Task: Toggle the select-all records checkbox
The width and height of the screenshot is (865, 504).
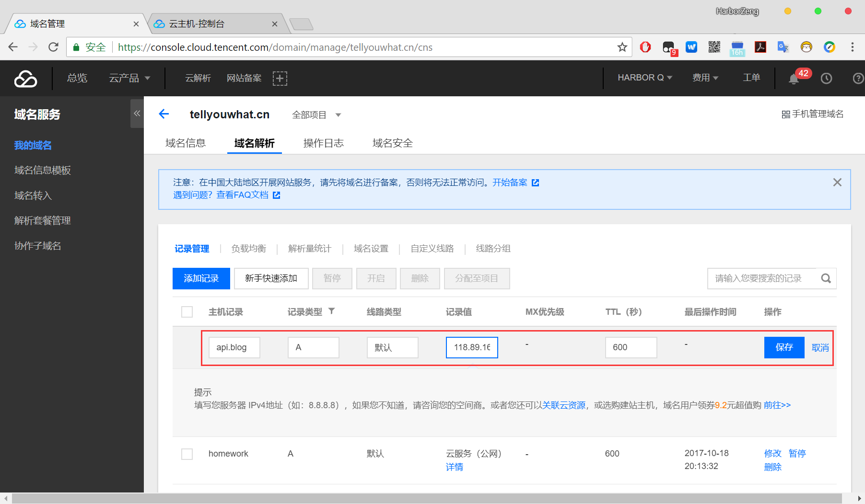Action: 187,312
